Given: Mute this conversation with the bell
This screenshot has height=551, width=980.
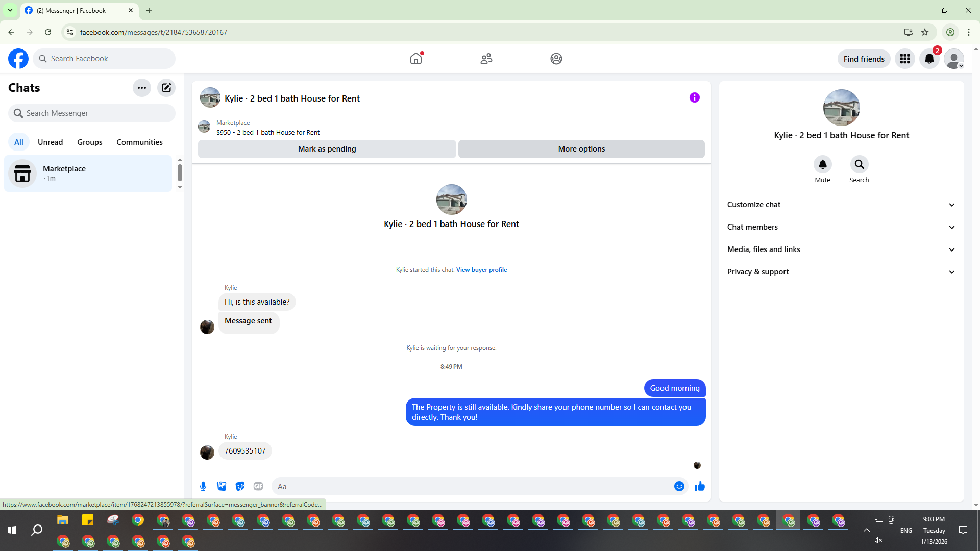Looking at the screenshot, I should 822,164.
